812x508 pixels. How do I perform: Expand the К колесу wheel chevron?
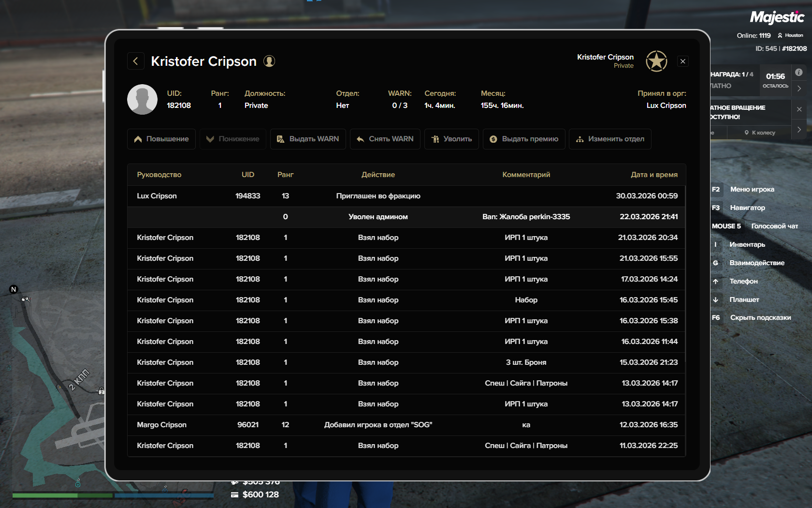799,130
